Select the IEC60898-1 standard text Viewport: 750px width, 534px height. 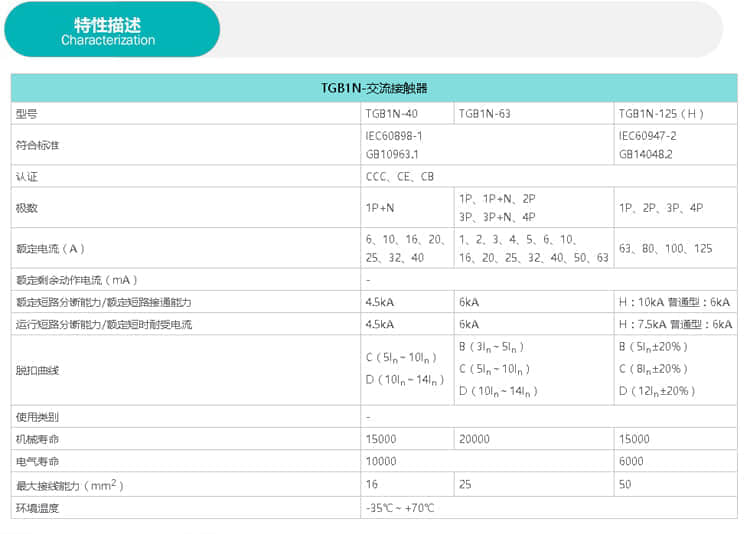(x=394, y=136)
